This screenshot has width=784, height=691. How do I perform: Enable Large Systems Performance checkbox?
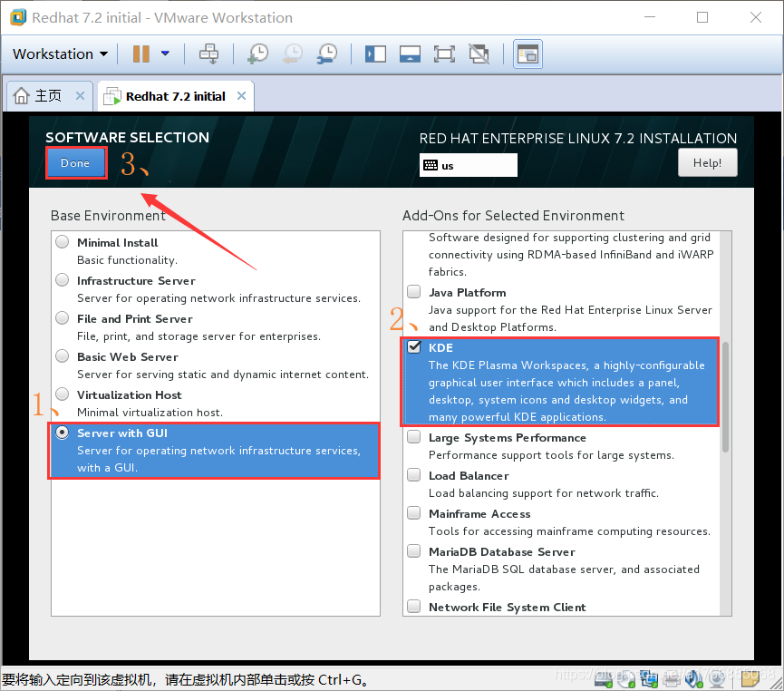(x=414, y=437)
